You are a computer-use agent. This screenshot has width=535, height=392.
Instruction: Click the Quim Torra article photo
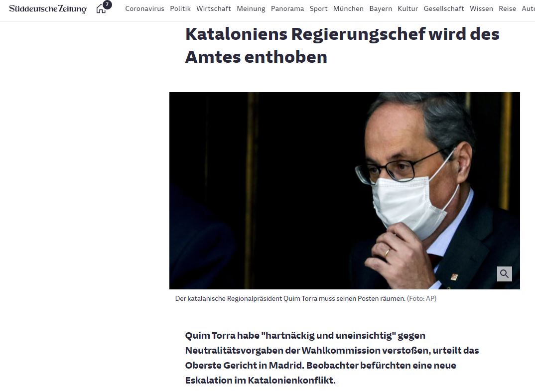coord(345,191)
